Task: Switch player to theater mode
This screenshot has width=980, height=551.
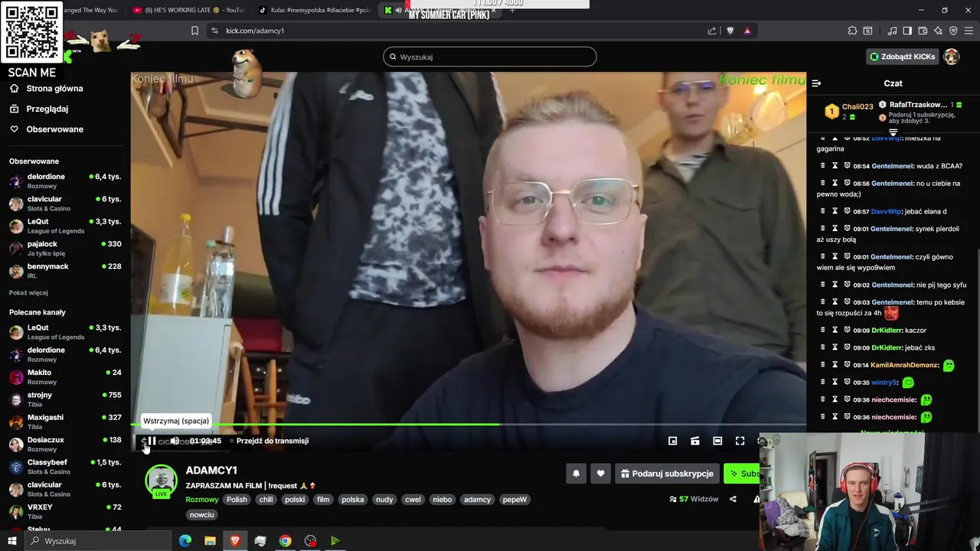Action: click(717, 441)
